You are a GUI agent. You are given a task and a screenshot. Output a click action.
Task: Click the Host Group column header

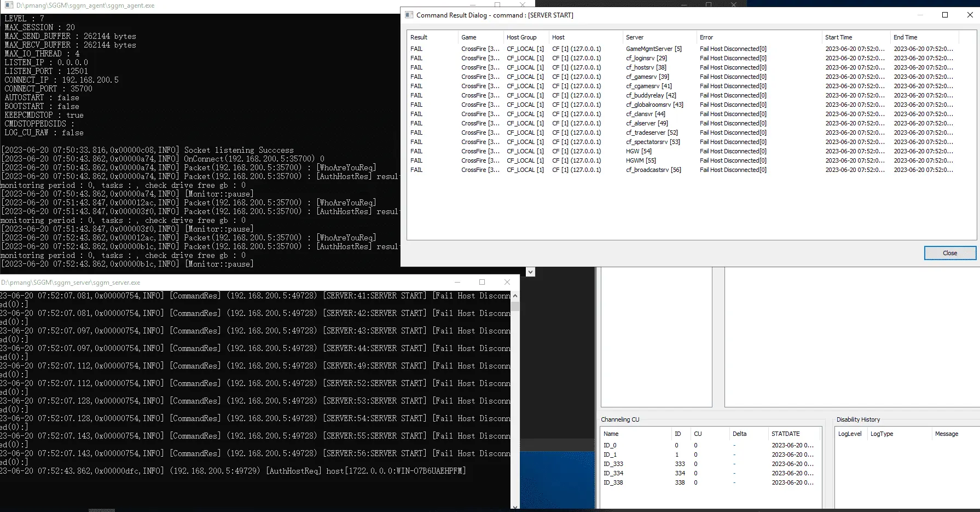pos(525,37)
